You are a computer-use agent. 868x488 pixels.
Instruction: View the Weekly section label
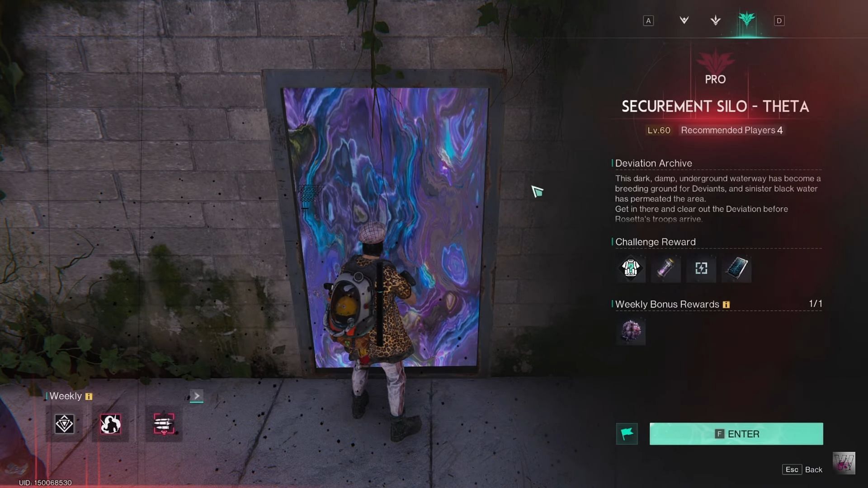tap(65, 396)
